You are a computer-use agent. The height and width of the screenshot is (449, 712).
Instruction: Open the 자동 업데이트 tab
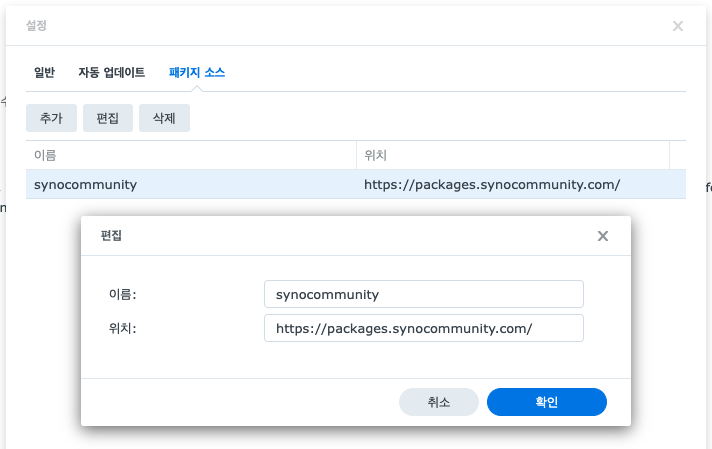pos(112,72)
